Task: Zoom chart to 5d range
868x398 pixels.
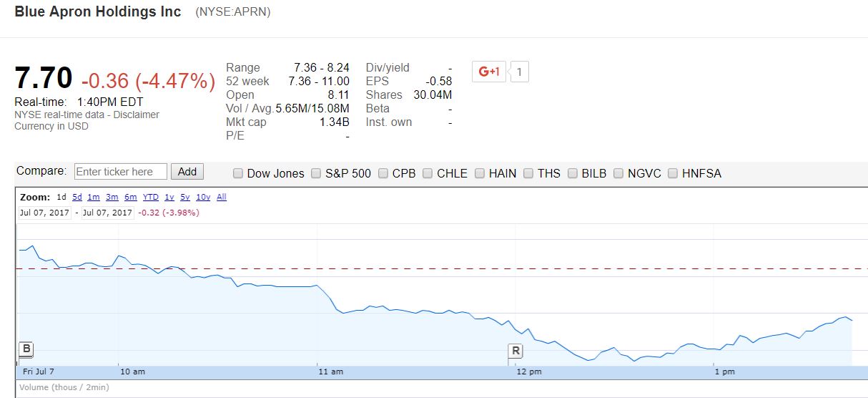Action: (77, 197)
